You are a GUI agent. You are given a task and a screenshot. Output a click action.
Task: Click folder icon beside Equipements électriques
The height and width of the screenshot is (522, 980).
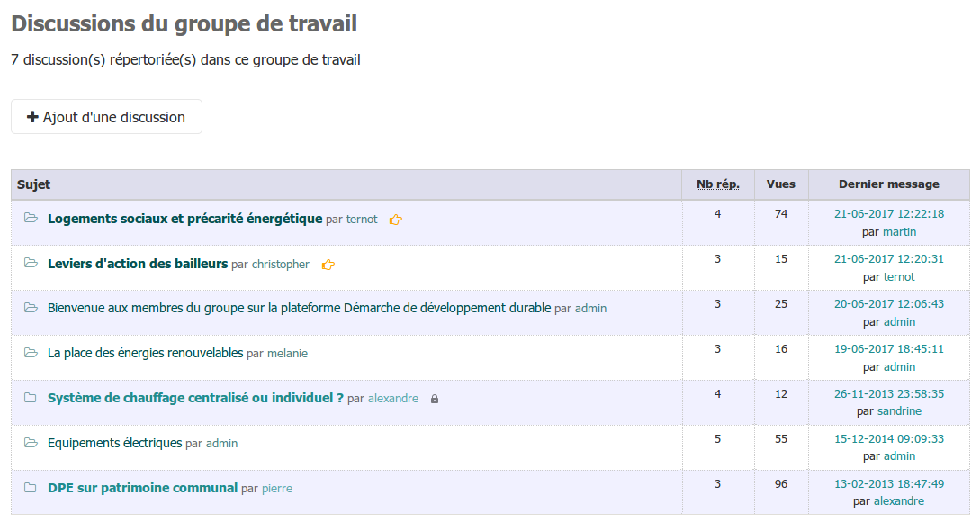click(31, 443)
